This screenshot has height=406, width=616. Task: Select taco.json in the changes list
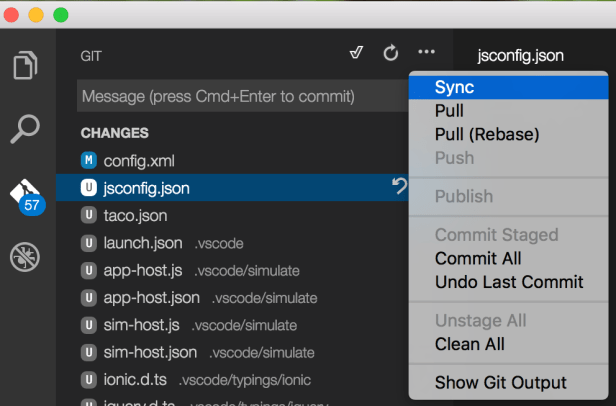[135, 215]
